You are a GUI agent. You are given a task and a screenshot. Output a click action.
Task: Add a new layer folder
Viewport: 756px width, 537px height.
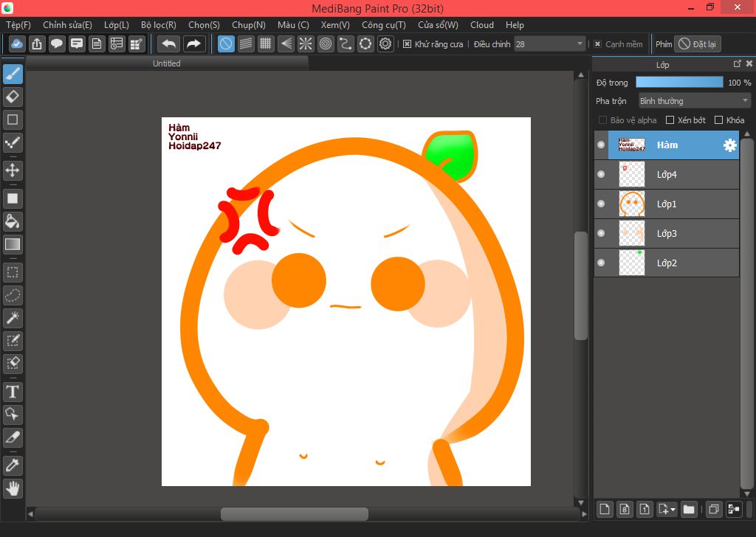[689, 509]
